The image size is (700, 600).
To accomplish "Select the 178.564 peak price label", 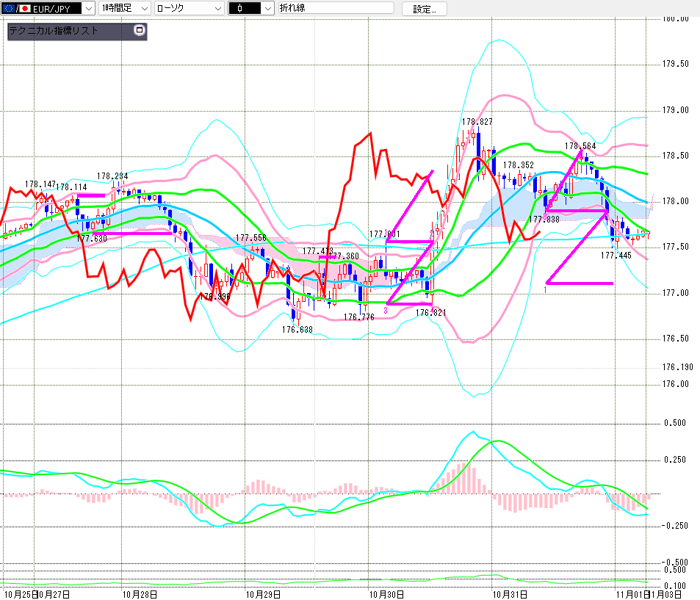I will coord(580,145).
